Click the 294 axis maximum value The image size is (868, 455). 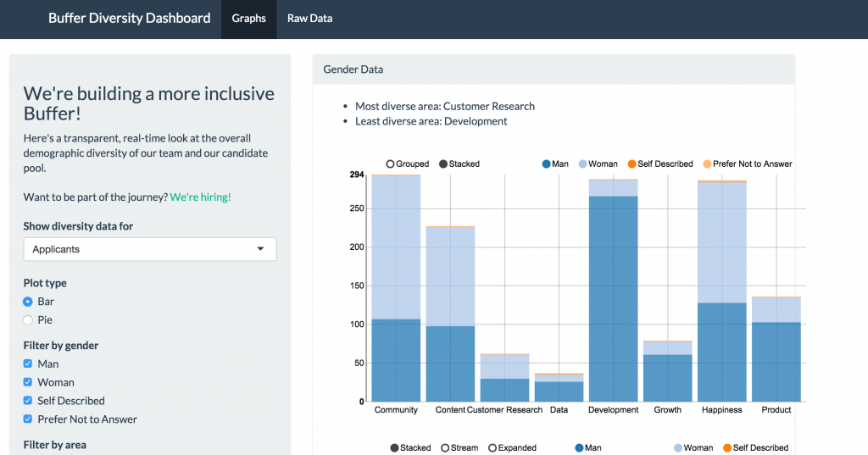point(357,175)
